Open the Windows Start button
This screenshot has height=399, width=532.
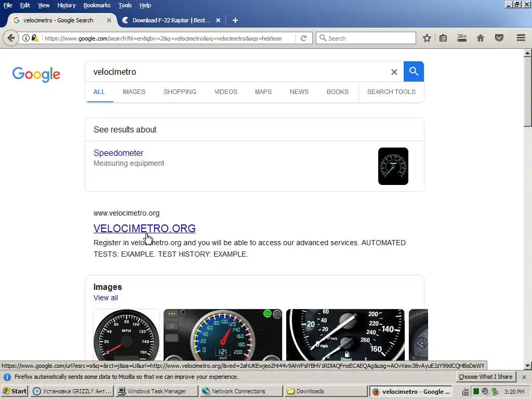(15, 391)
